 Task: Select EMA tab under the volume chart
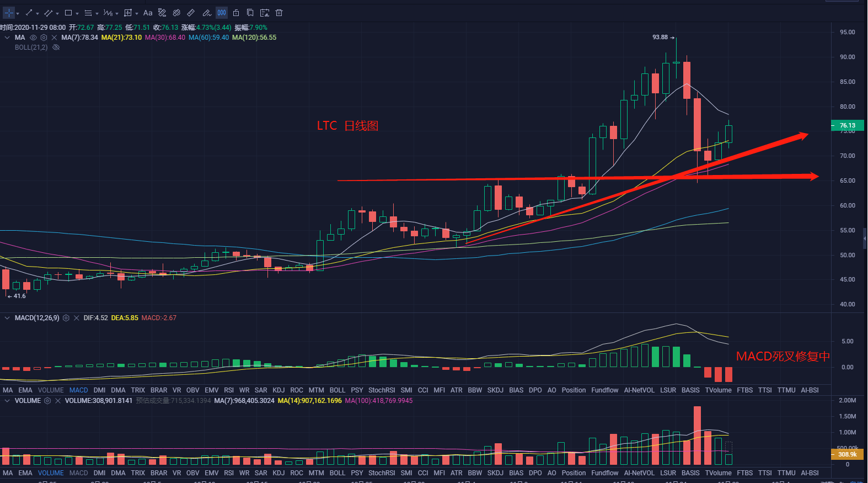click(25, 473)
